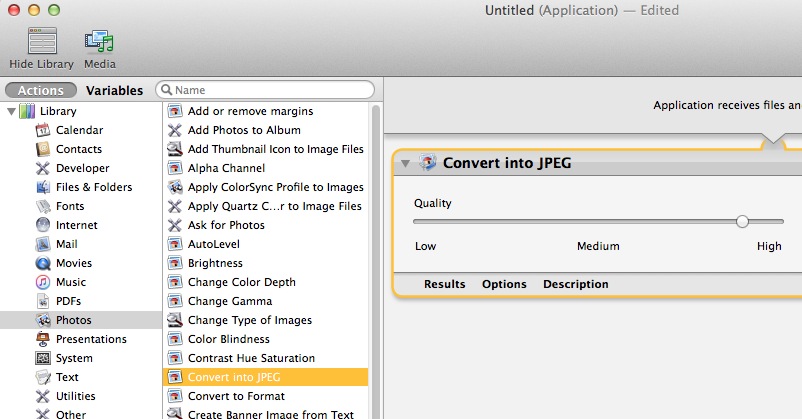Collapse the Library tree disclosure triangle
Image resolution: width=802 pixels, height=419 pixels.
point(11,111)
